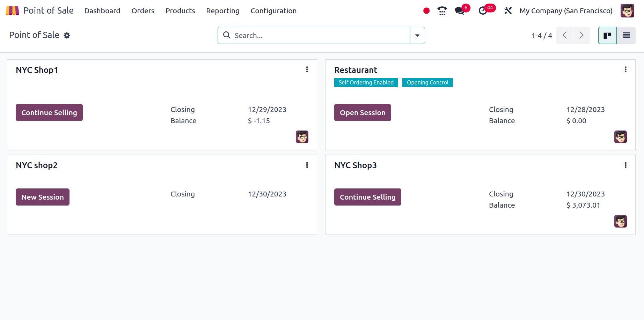The height and width of the screenshot is (320, 644).
Task: Switch to Kanban view
Action: 607,35
